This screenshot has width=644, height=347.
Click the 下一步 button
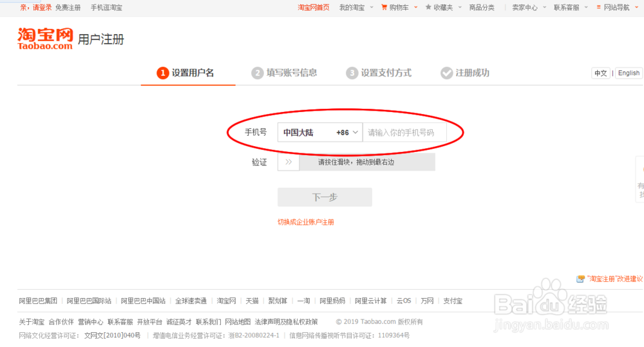[325, 197]
